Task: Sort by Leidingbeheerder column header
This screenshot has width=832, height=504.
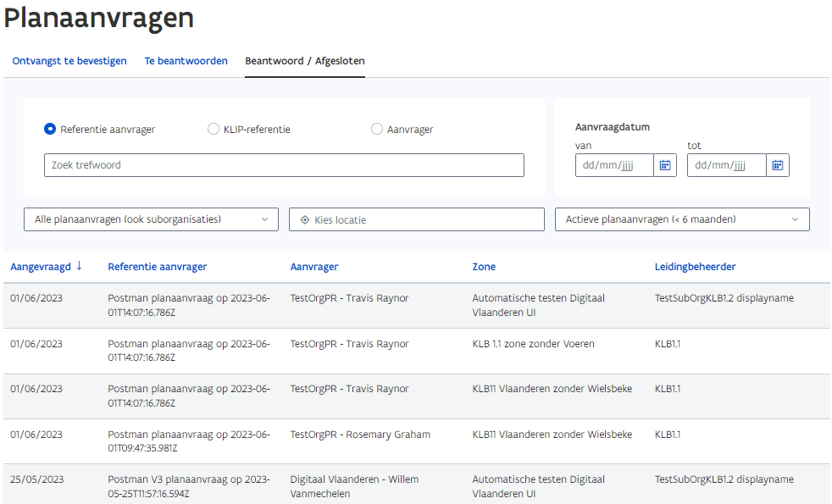Action: (x=695, y=267)
